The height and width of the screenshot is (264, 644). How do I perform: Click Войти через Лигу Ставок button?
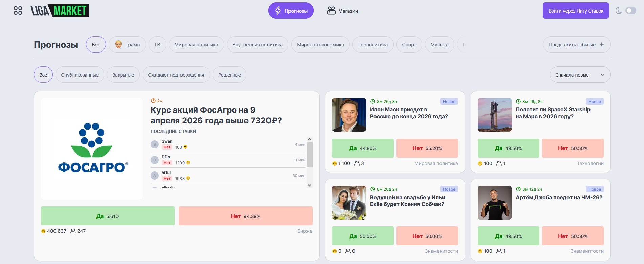pyautogui.click(x=576, y=11)
